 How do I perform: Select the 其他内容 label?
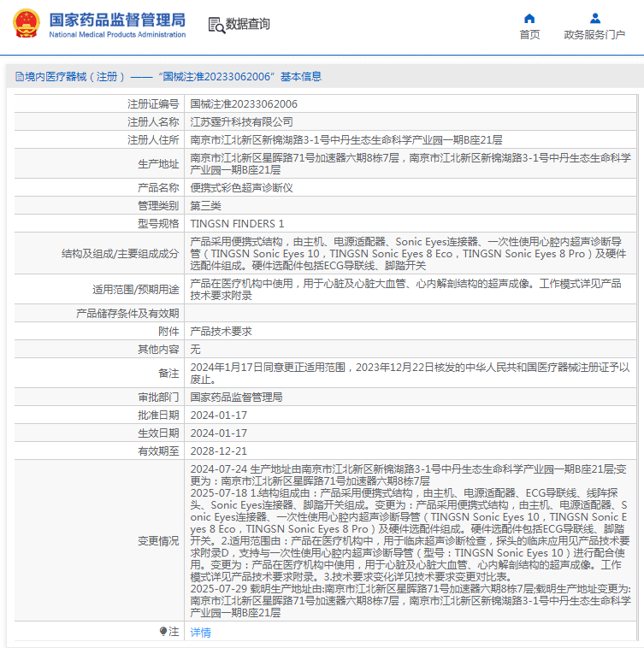pos(158,350)
